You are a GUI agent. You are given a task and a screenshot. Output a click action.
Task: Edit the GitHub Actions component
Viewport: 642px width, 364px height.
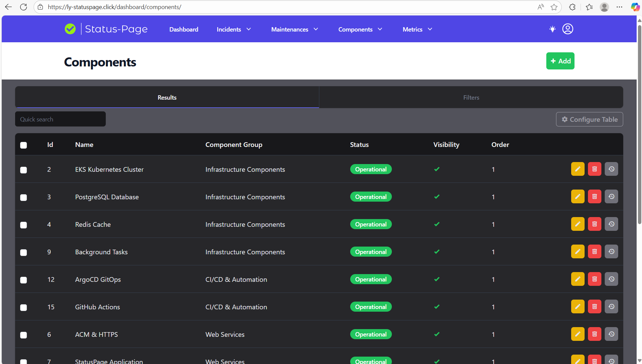point(578,306)
